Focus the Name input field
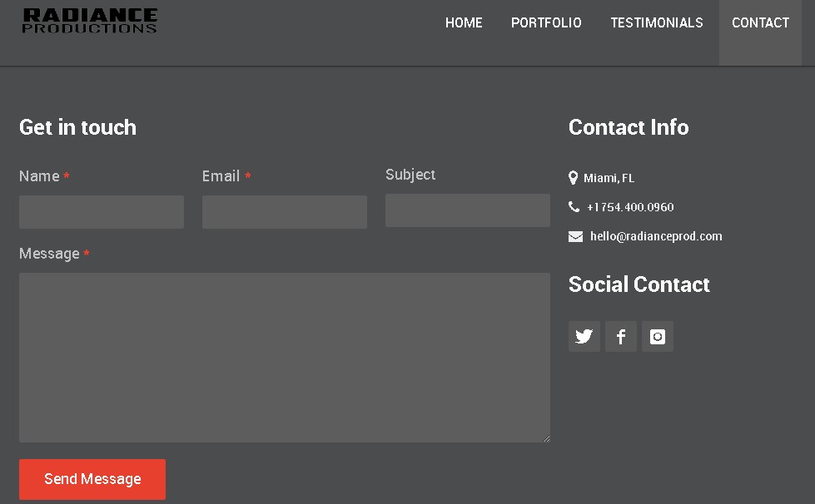Viewport: 815px width, 504px height. (x=102, y=212)
